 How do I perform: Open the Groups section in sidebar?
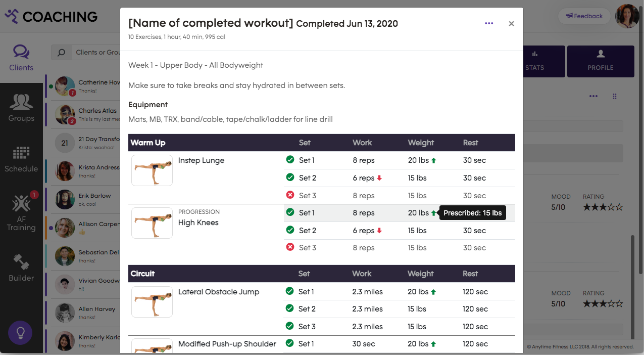[21, 108]
